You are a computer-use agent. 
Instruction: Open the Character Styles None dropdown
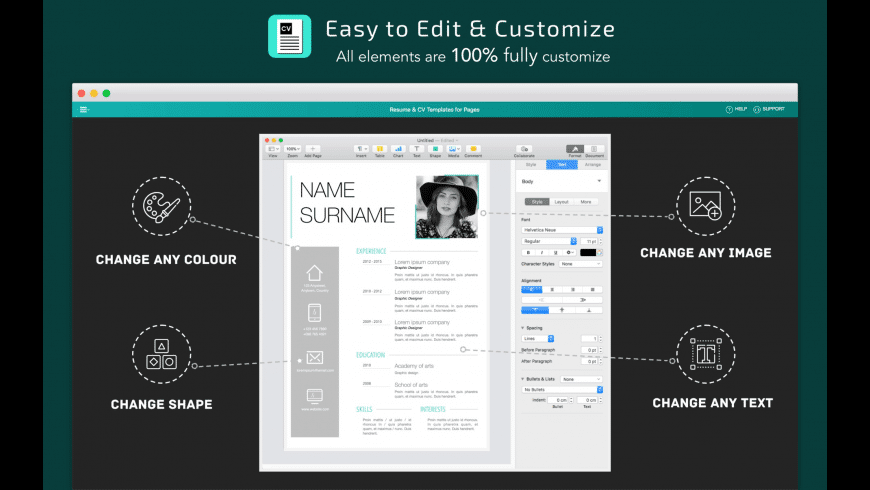(x=580, y=264)
